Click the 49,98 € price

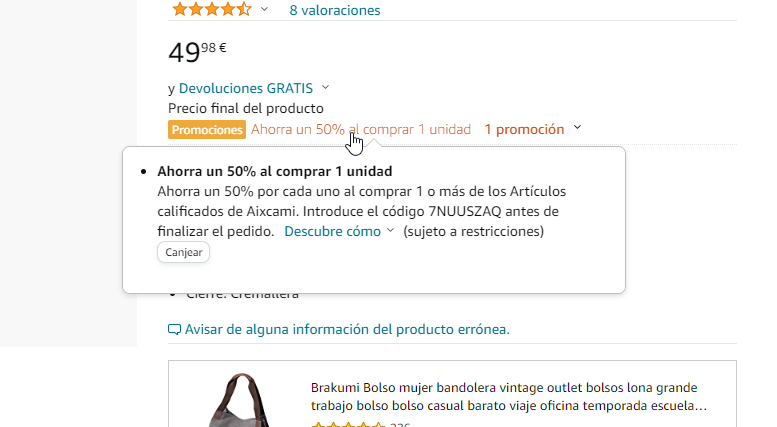(197, 52)
